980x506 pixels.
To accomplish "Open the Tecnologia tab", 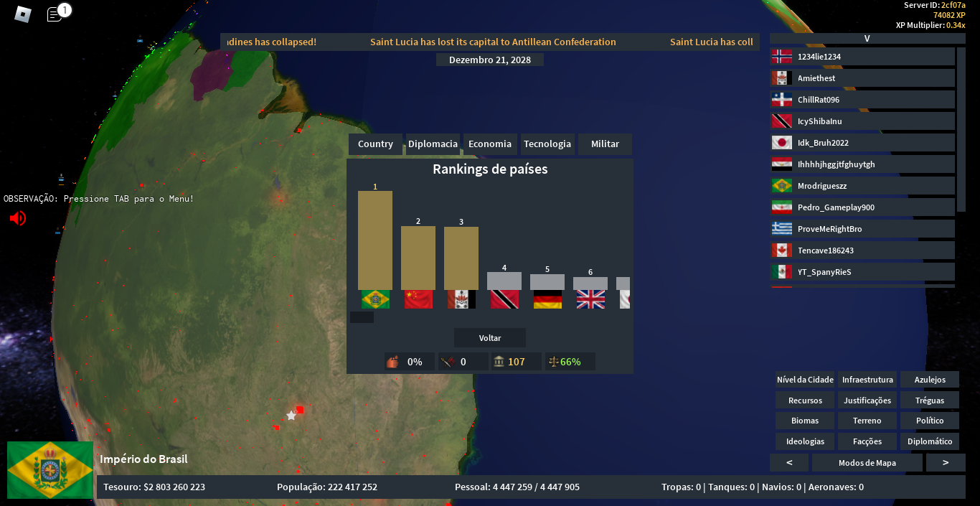I will 547,144.
